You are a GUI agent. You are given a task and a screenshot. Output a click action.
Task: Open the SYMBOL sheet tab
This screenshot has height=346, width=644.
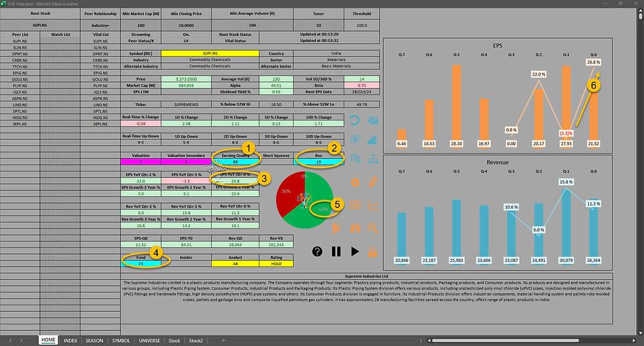(x=121, y=341)
